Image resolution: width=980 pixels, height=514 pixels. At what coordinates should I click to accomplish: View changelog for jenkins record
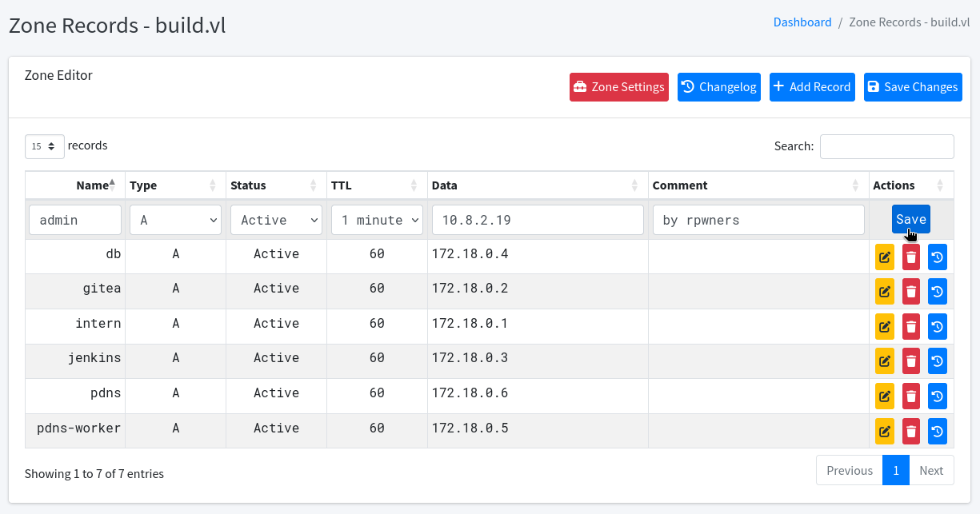(938, 361)
